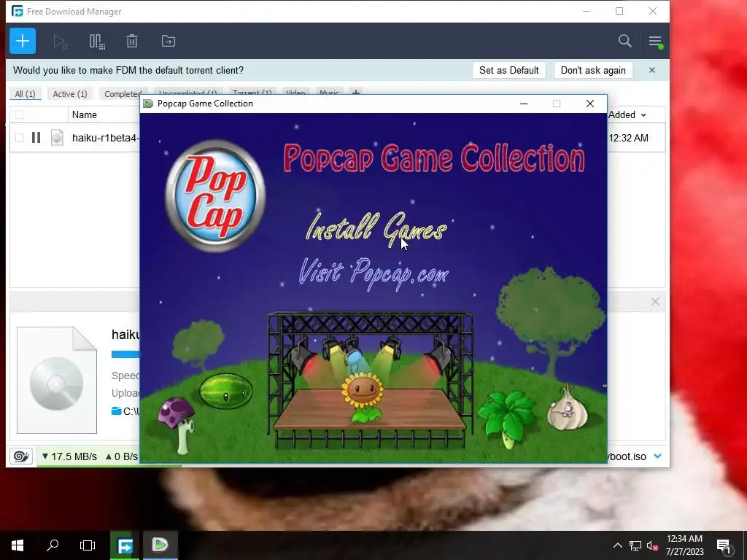747x560 pixels.
Task: Start all downloads from the toolbar
Action: [x=61, y=42]
